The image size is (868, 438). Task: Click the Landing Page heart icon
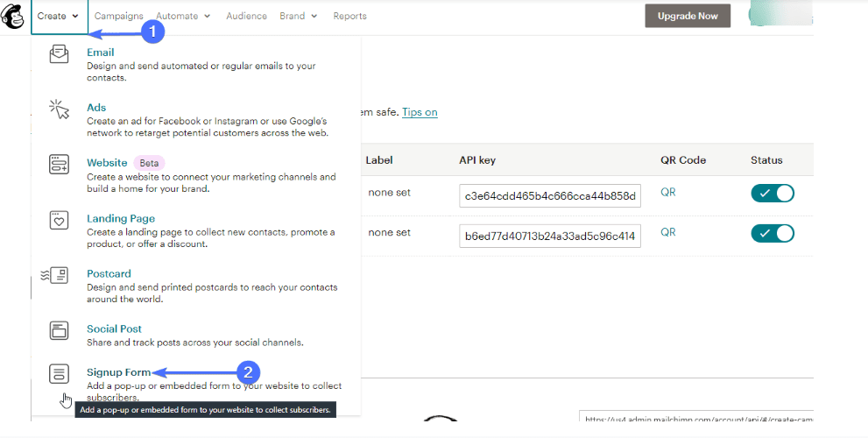pos(59,220)
